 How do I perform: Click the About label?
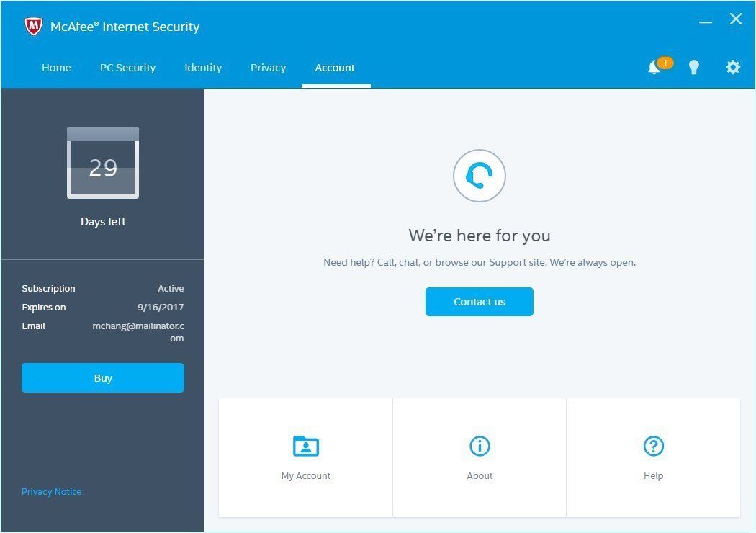click(x=480, y=476)
